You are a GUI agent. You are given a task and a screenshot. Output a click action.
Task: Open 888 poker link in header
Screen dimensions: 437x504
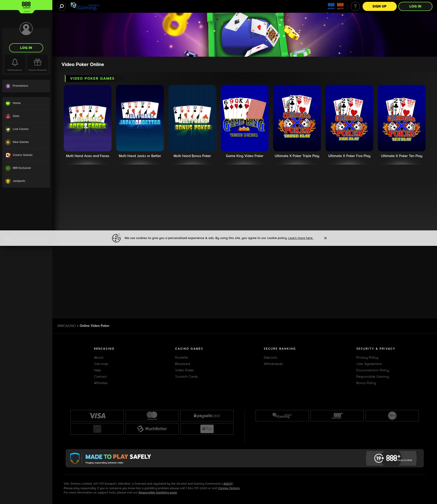coord(331,6)
